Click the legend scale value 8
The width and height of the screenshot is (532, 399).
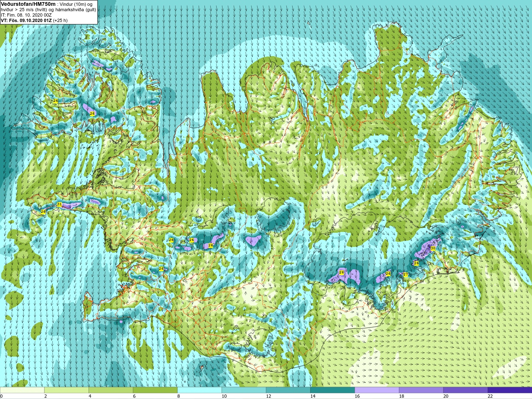tap(179, 396)
